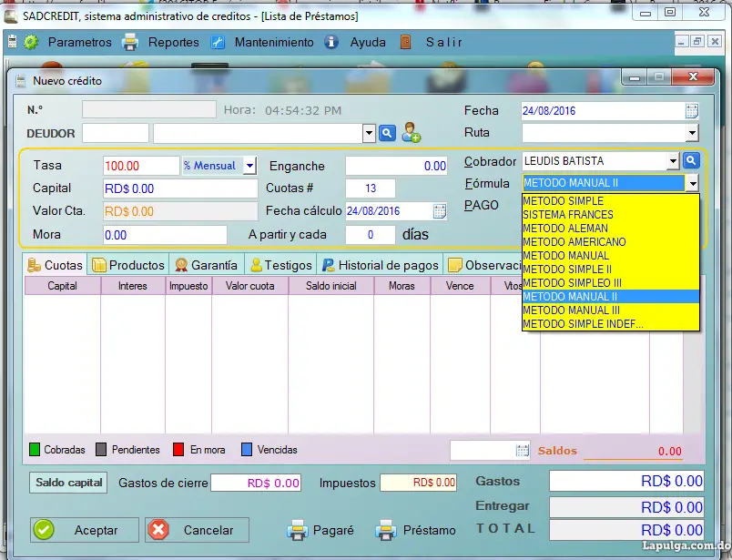Screen dimensions: 732x560
Task: Select METODO ALEMAN from the formula list
Action: (x=611, y=229)
